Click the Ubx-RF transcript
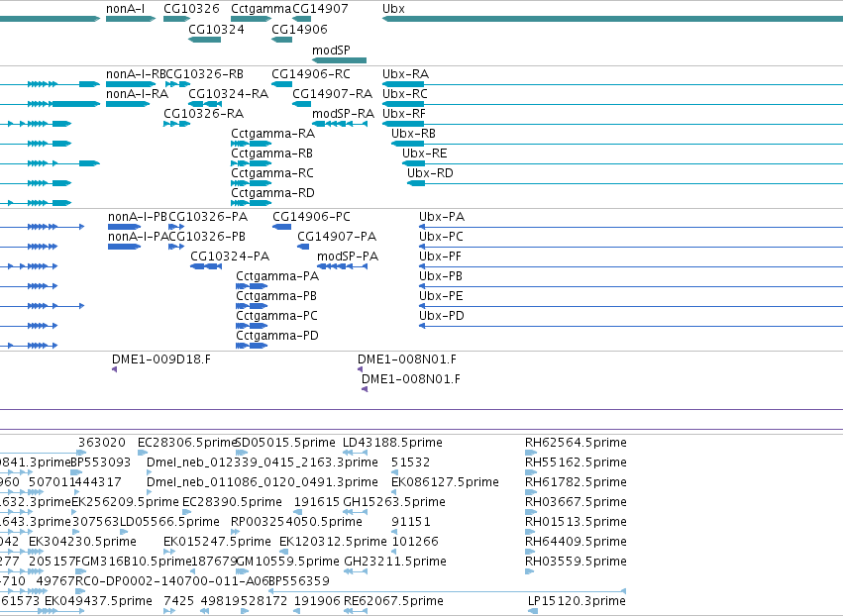This screenshot has height=616, width=843. [x=612, y=124]
